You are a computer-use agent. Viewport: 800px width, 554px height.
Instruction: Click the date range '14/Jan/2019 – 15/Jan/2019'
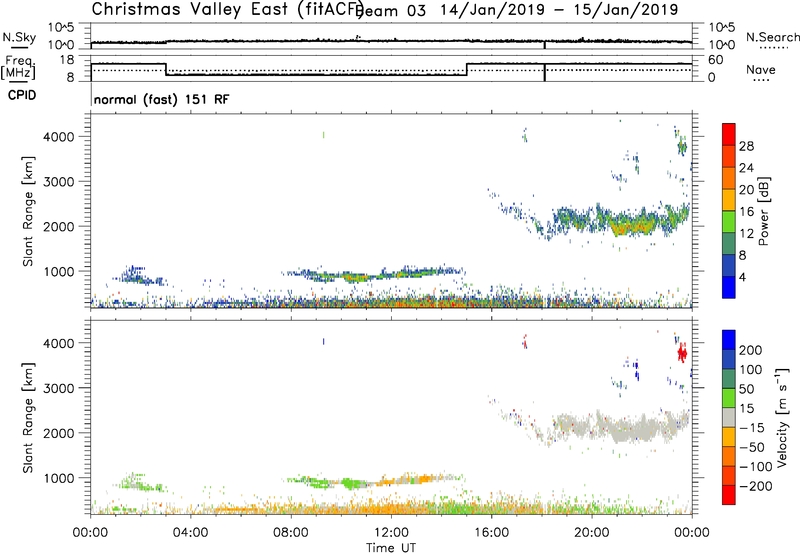click(x=559, y=10)
